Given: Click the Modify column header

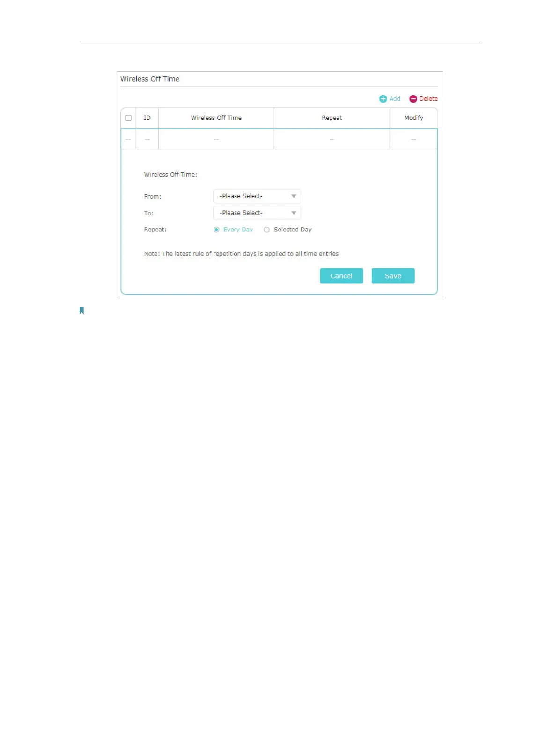Looking at the screenshot, I should click(x=413, y=118).
